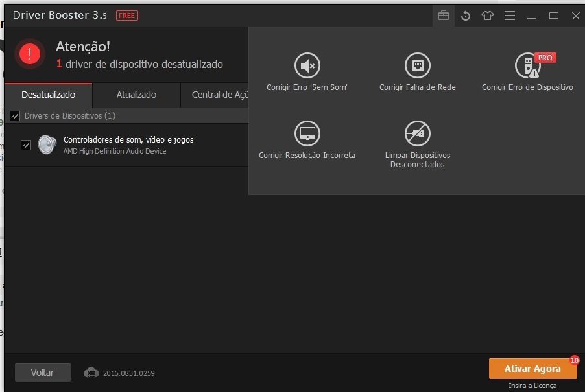585x392 pixels.
Task: Switch to the Atualizado tab
Action: [136, 95]
